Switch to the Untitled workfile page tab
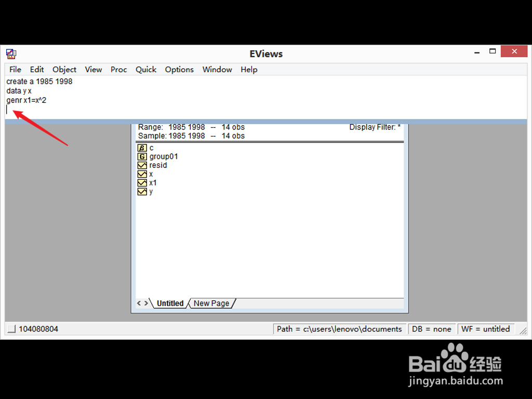This screenshot has height=399, width=532. click(x=170, y=303)
